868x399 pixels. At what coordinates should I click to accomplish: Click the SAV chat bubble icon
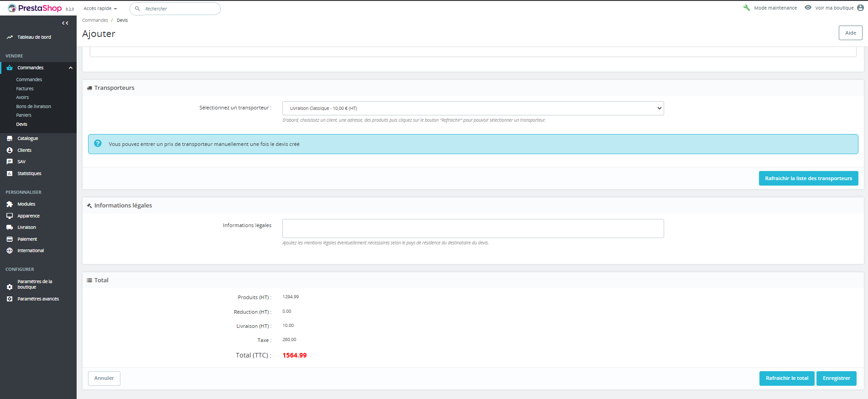(10, 162)
